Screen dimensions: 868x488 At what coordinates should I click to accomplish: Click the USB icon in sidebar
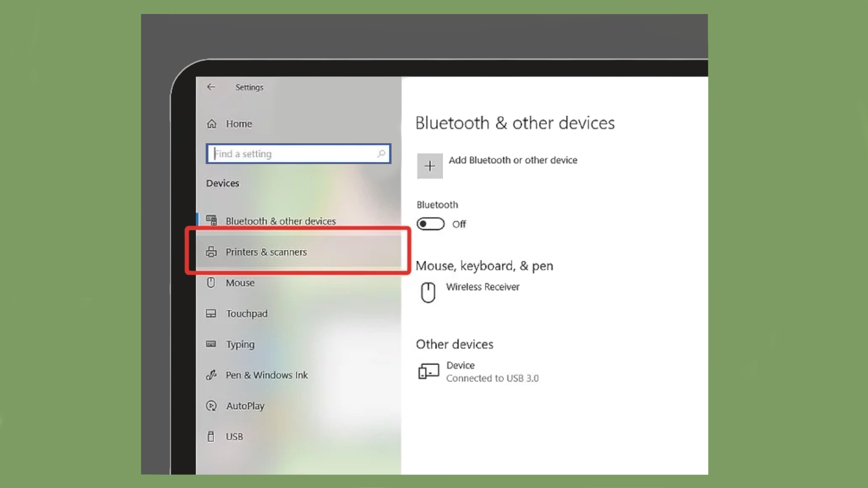pos(211,436)
